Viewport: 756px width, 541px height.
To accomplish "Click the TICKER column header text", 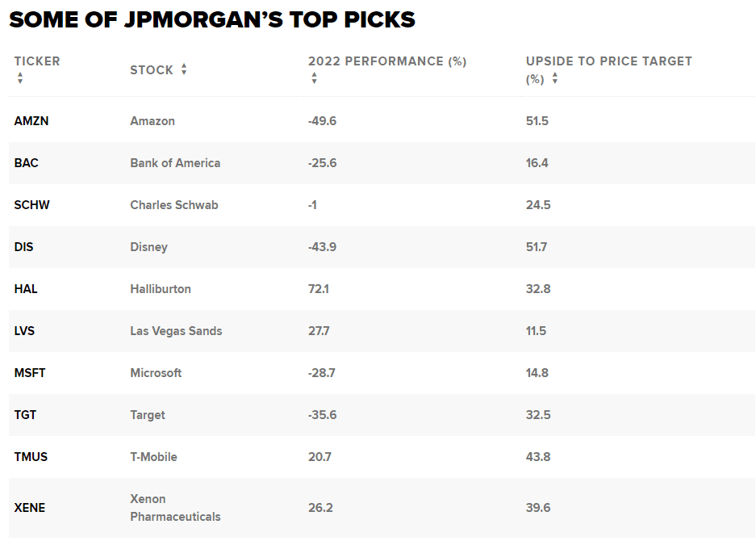I will pyautogui.click(x=37, y=61).
